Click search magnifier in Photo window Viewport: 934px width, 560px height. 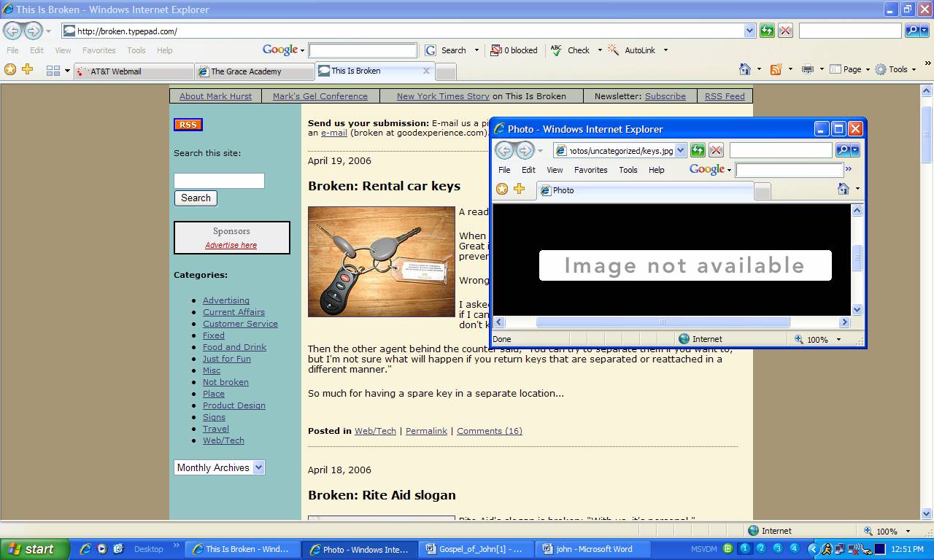click(x=842, y=150)
